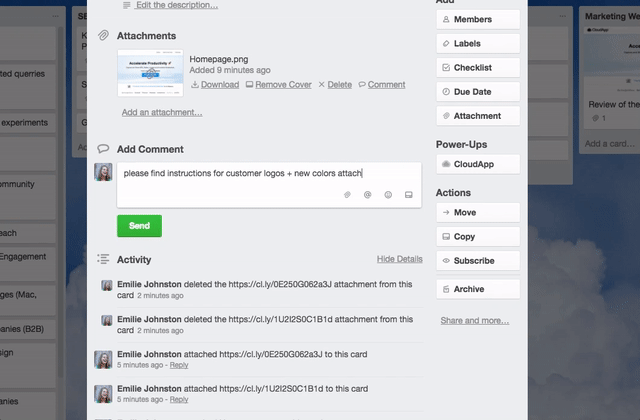This screenshot has height=420, width=640.
Task: Click the paperclip attach icon in comment box
Action: (347, 194)
